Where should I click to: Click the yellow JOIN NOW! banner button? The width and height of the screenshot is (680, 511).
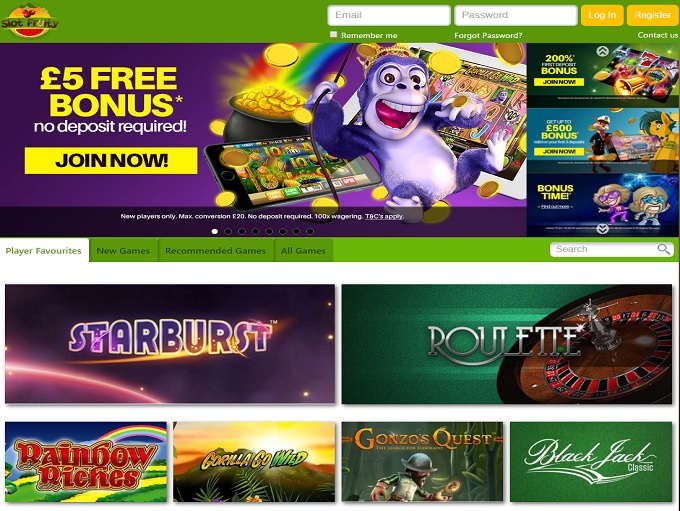tap(111, 161)
